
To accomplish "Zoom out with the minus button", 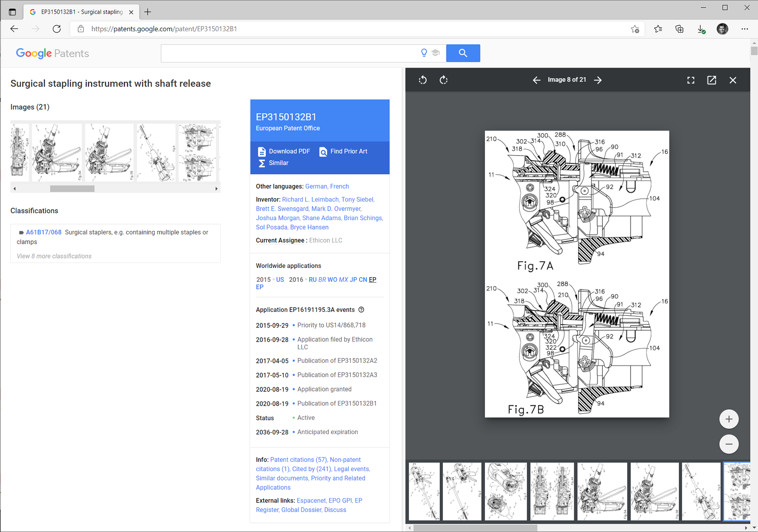I will [x=729, y=444].
